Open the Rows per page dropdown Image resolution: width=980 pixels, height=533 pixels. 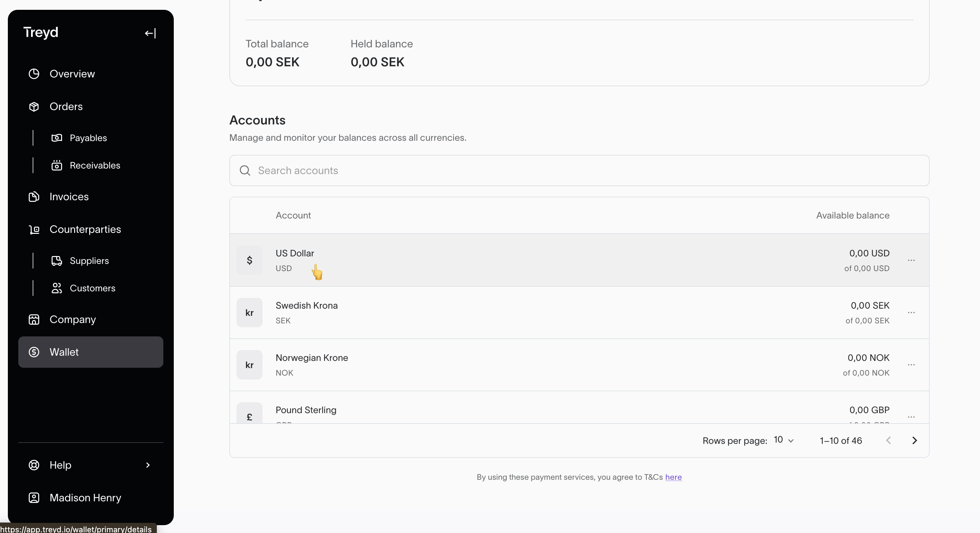784,440
